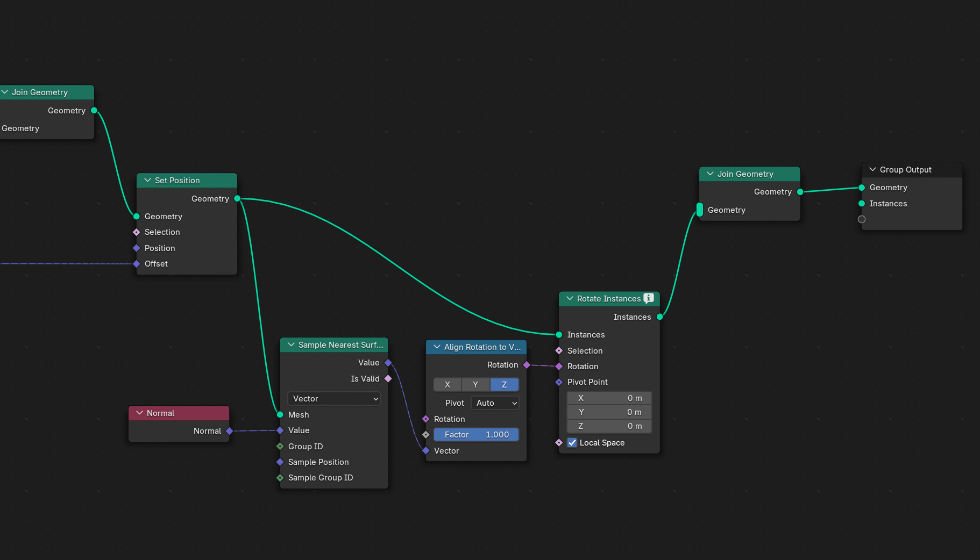Click Sample Nearest Surface's Is Valid output socket
Viewport: 980px width, 560px height.
tap(388, 379)
